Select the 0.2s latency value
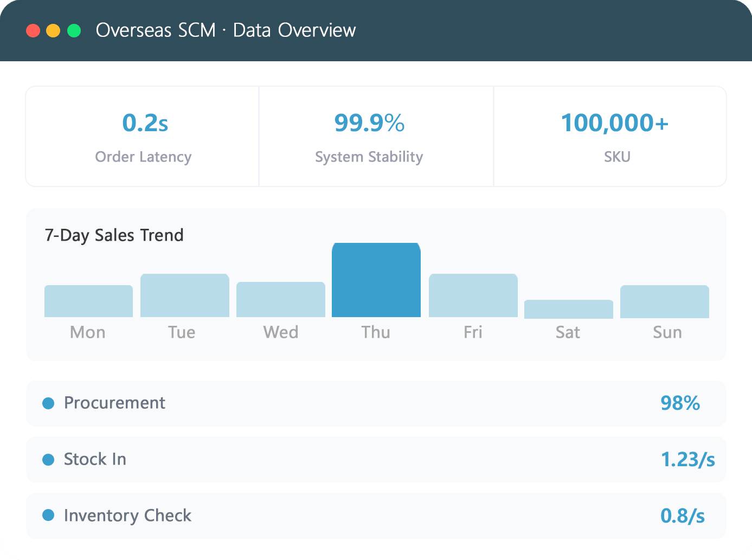This screenshot has width=752, height=560. (x=145, y=123)
